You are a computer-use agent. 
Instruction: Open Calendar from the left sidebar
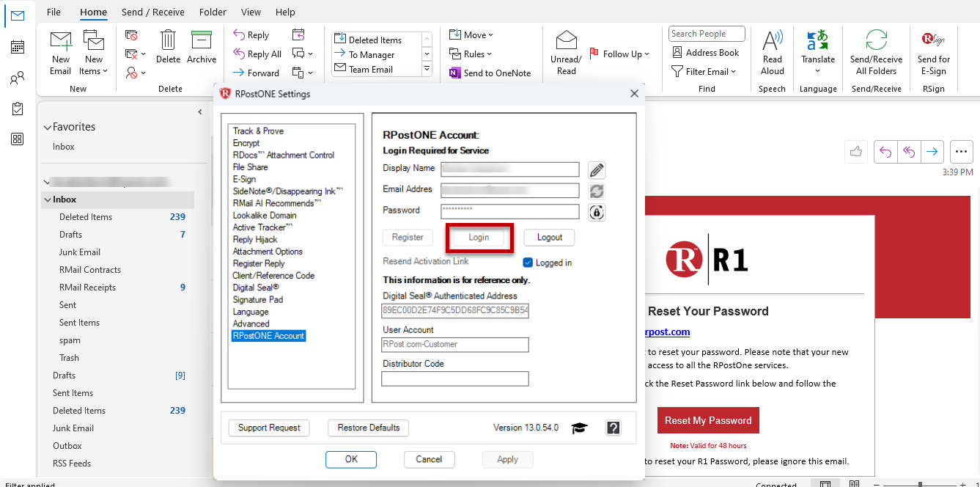pos(18,47)
